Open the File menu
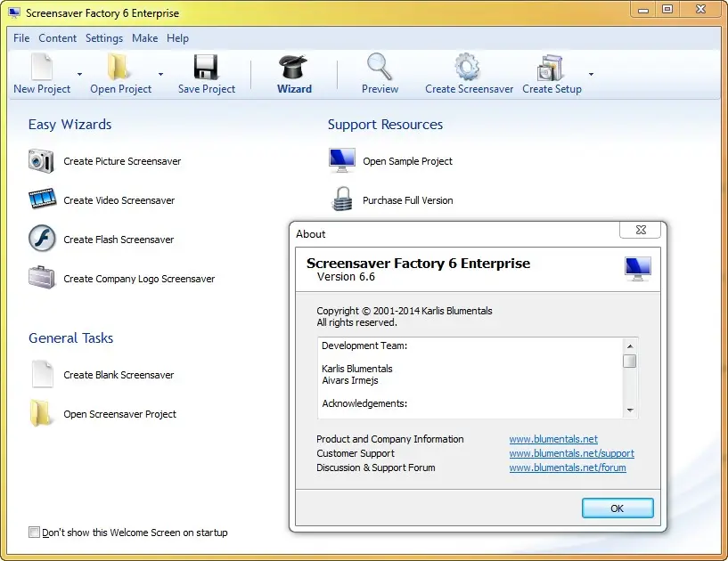Screen dimensions: 728x561 click(x=21, y=38)
